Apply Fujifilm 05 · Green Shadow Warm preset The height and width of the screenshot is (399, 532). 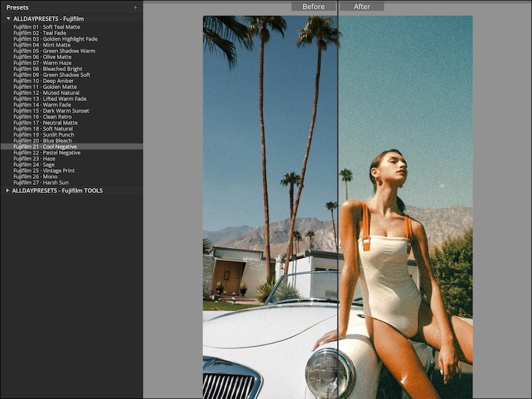54,51
